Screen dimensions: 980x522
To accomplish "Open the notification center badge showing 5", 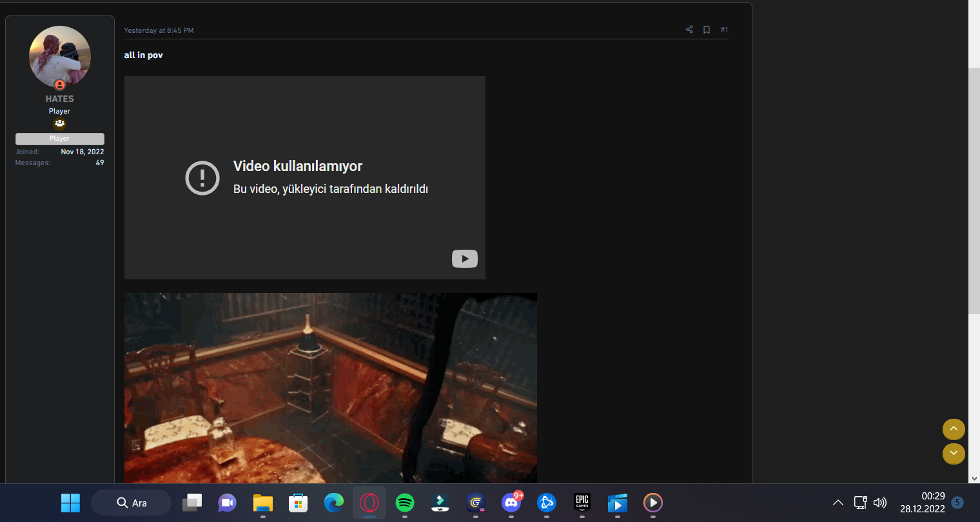I will coord(957,503).
